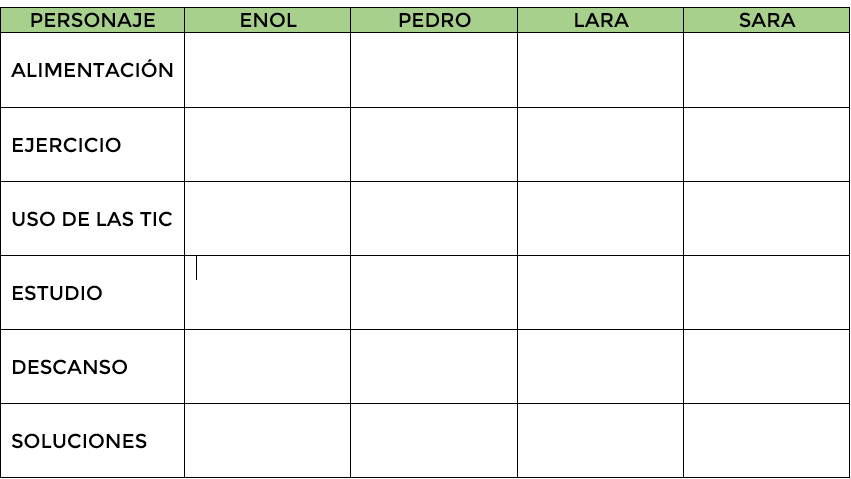The width and height of the screenshot is (851, 479).
Task: Click Enol's EJERCICIO cell
Action: click(x=267, y=145)
